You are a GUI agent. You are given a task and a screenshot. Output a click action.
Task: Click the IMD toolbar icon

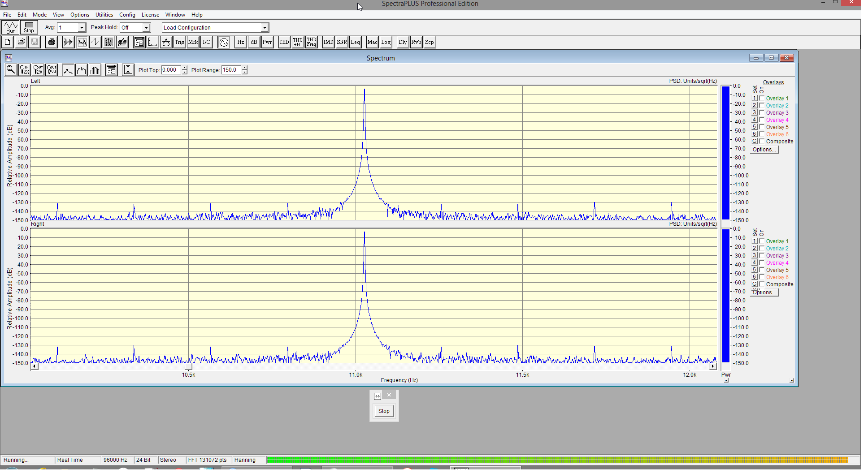coord(328,42)
